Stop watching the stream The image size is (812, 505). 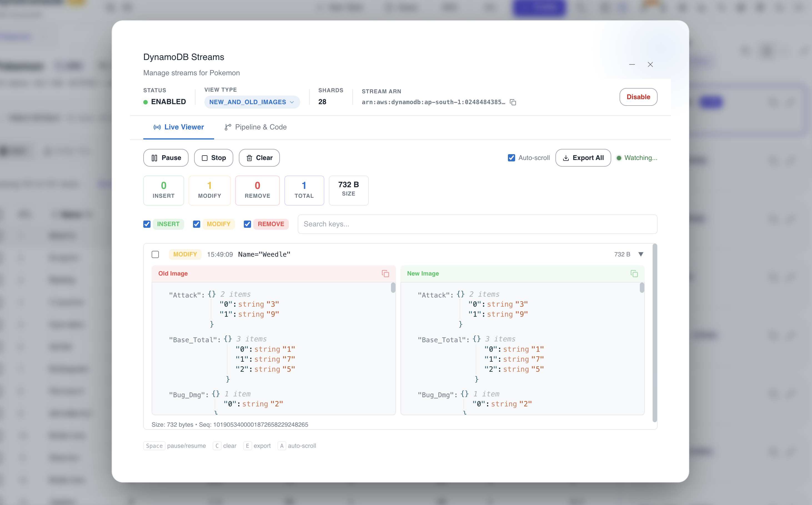coord(214,158)
